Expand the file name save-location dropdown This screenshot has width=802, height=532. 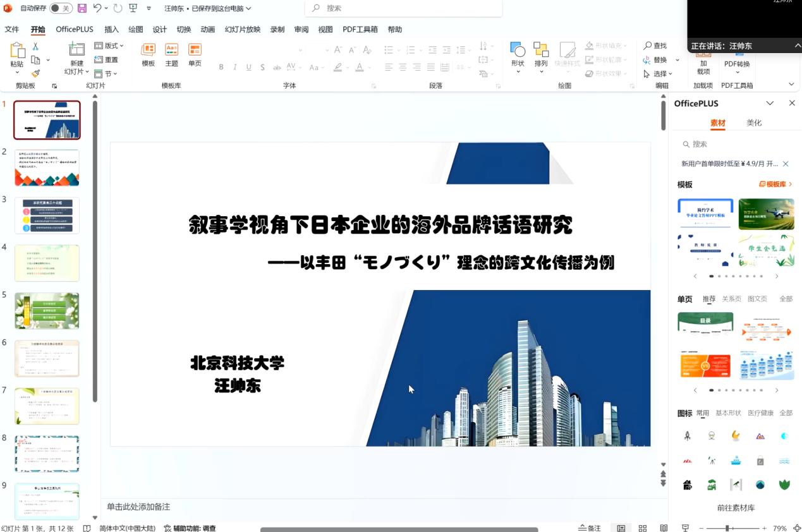click(x=248, y=8)
